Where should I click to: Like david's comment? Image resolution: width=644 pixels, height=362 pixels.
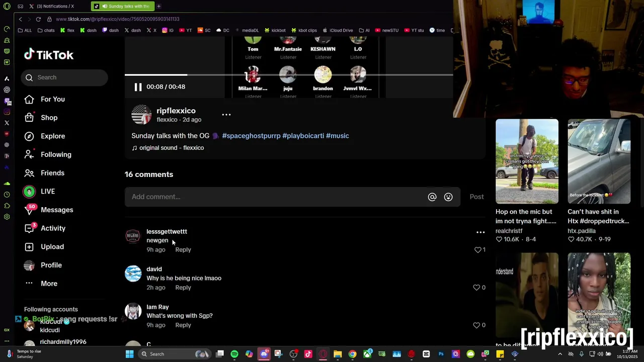pyautogui.click(x=476, y=288)
